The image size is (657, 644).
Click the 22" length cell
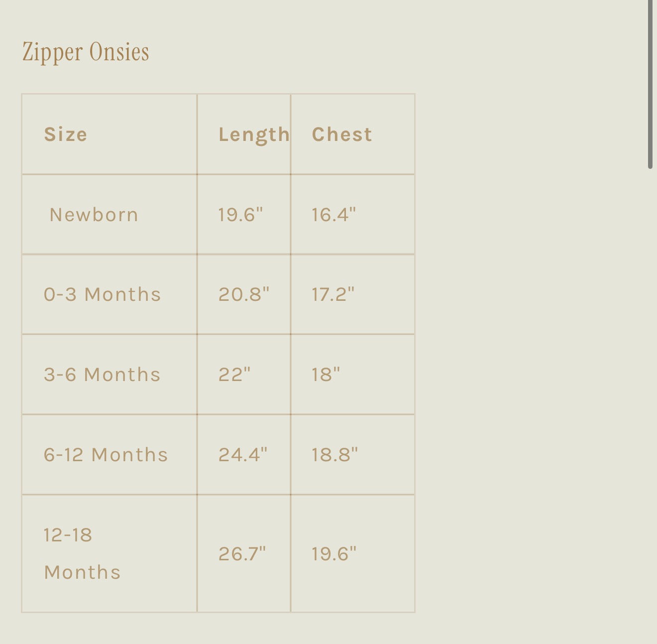click(234, 375)
